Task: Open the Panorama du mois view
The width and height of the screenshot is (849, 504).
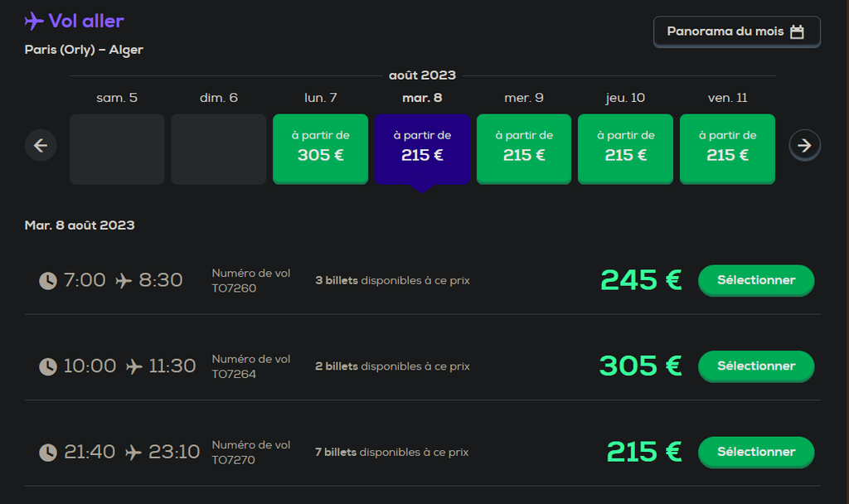Action: click(736, 31)
